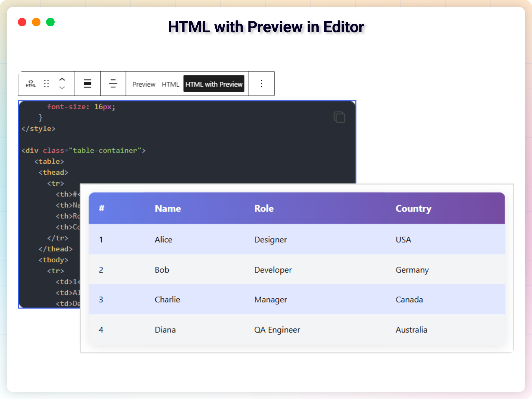532x399 pixels.
Task: Click the <tbody> tag line
Action: click(x=53, y=260)
